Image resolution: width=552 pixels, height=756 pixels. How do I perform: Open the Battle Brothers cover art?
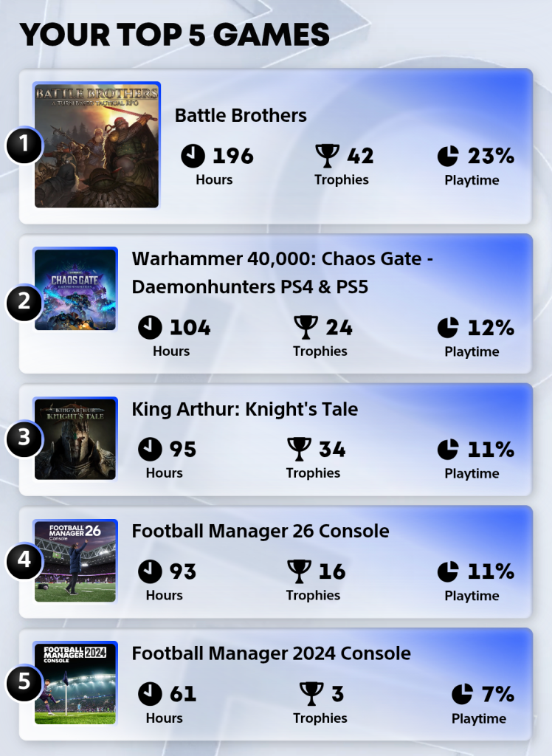[97, 145]
